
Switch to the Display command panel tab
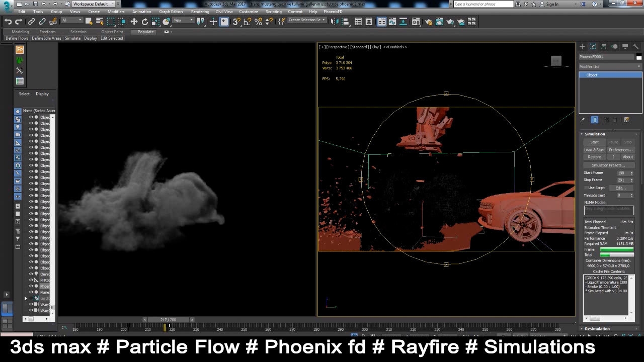pyautogui.click(x=625, y=46)
